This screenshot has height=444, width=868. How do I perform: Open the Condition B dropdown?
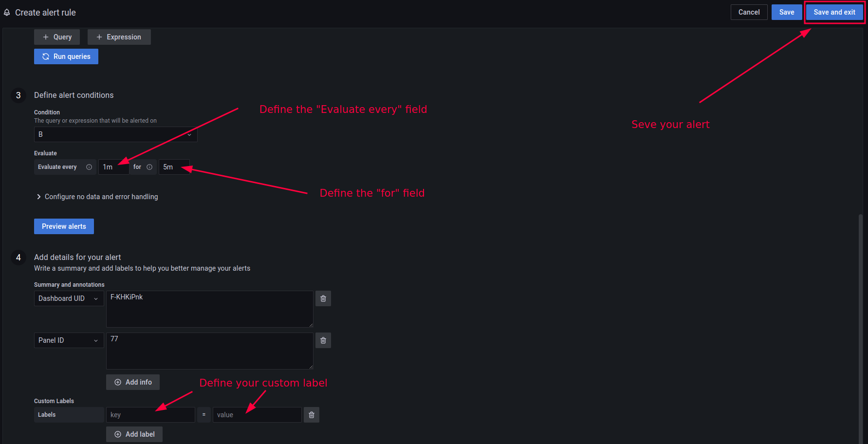coord(115,134)
